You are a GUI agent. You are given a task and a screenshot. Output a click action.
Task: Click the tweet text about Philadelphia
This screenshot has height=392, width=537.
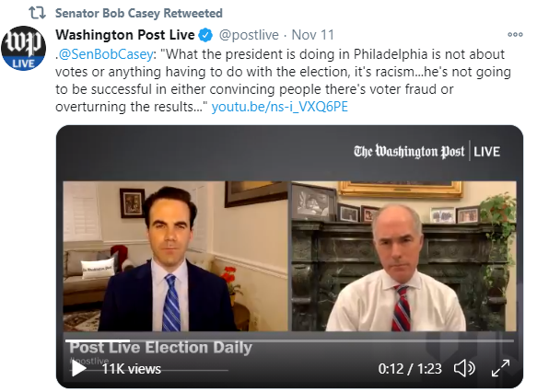pyautogui.click(x=283, y=80)
